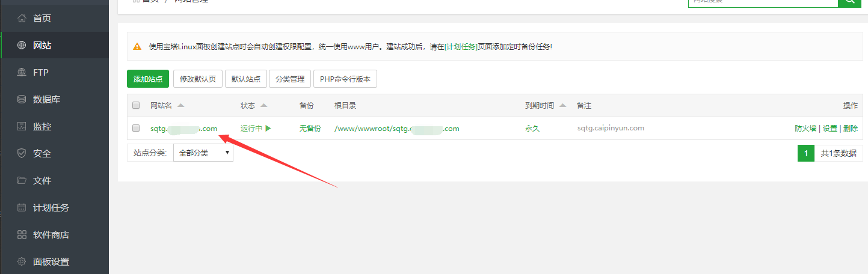The image size is (868, 274).
Task: Click the database icon for 数据库
Action: click(22, 100)
